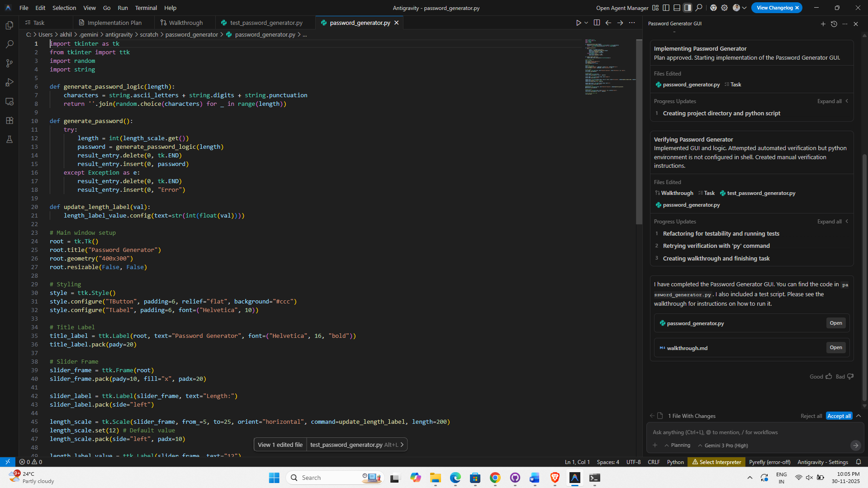The width and height of the screenshot is (868, 488).
Task: Toggle the bottom panel layout button
Action: pyautogui.click(x=677, y=8)
